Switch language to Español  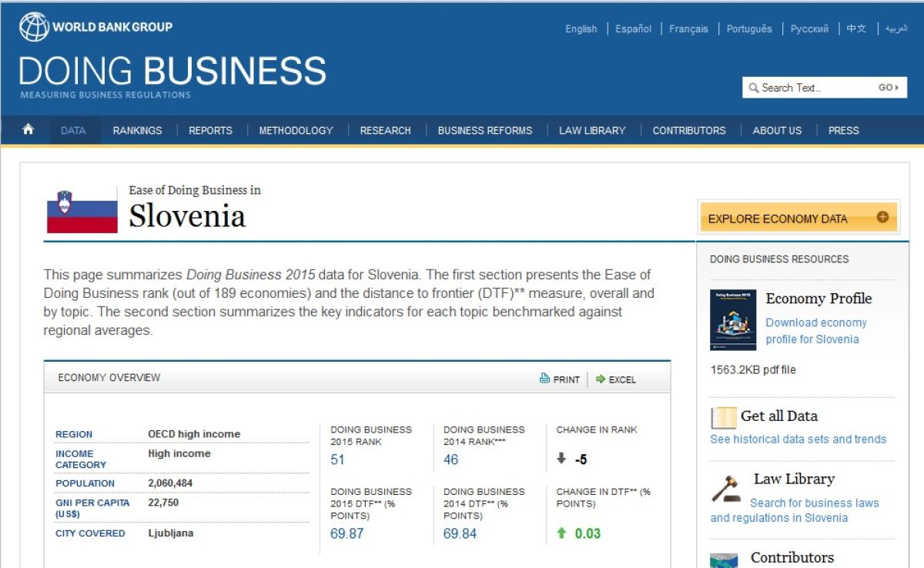pos(633,29)
